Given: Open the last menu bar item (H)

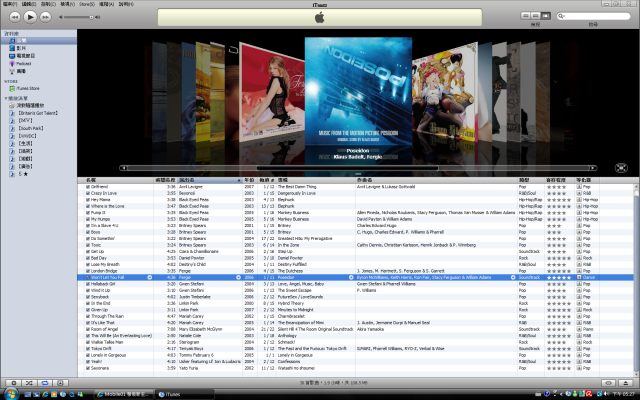Looking at the screenshot, I should click(x=126, y=4).
